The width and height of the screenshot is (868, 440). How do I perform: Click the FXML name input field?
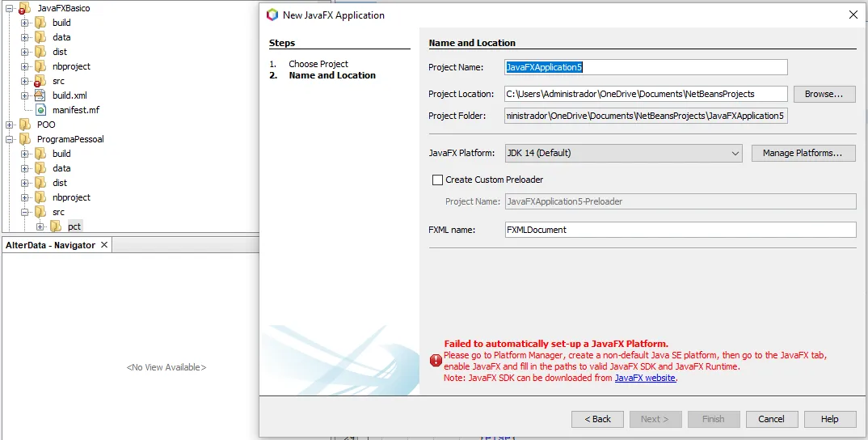coord(680,230)
